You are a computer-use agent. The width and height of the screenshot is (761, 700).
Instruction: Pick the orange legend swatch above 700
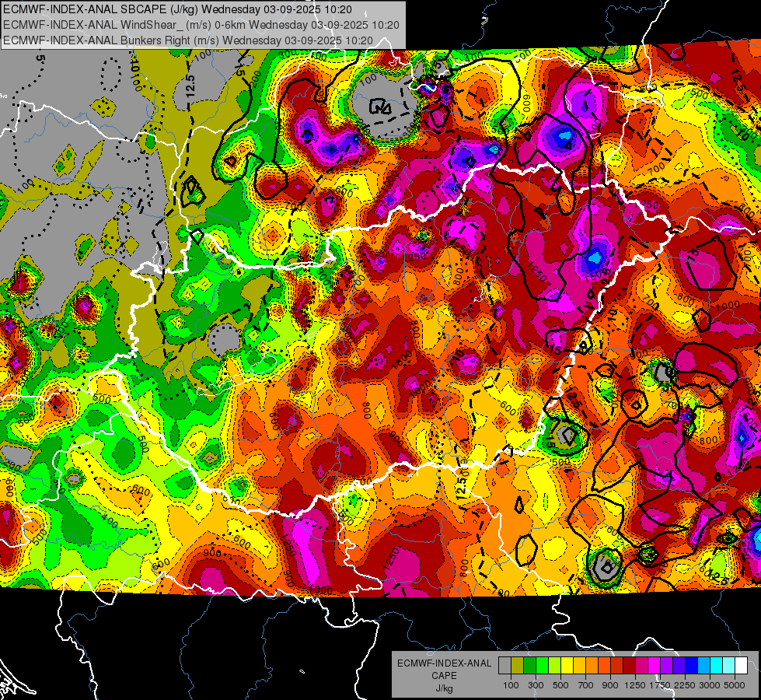[x=592, y=666]
